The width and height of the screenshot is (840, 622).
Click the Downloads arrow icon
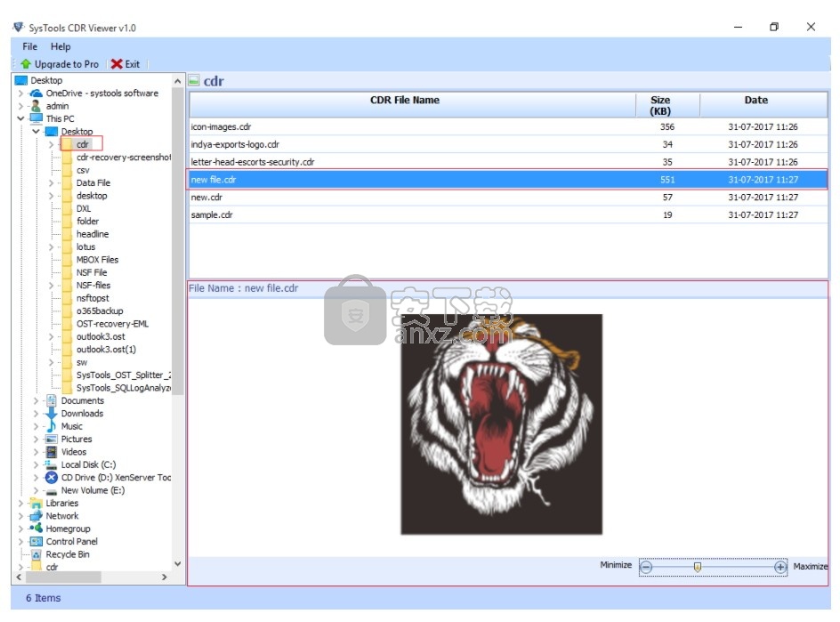[x=52, y=413]
